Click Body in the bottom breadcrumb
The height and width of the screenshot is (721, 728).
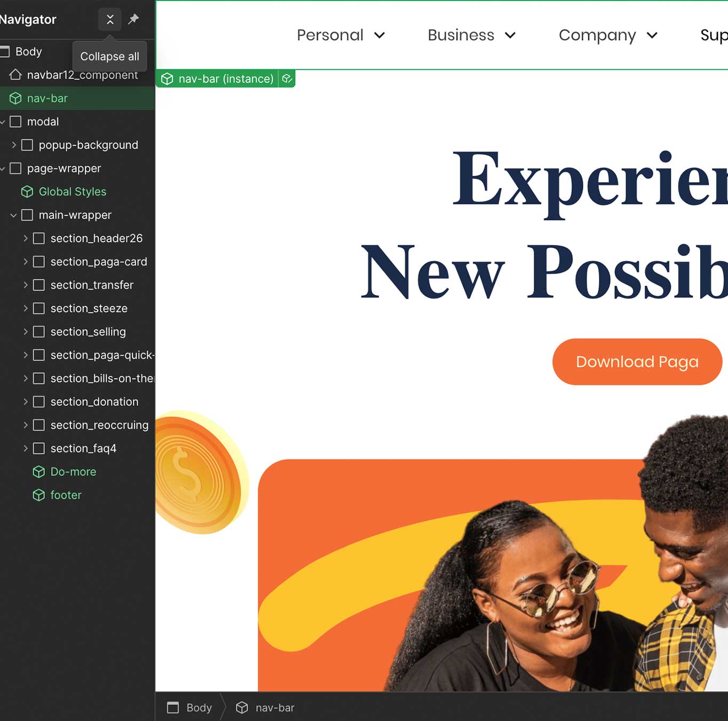(x=199, y=708)
